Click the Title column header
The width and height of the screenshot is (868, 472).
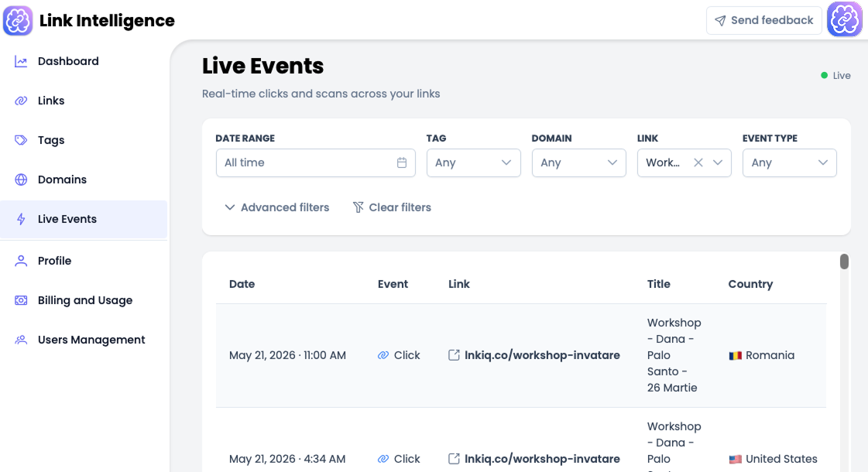click(x=659, y=284)
